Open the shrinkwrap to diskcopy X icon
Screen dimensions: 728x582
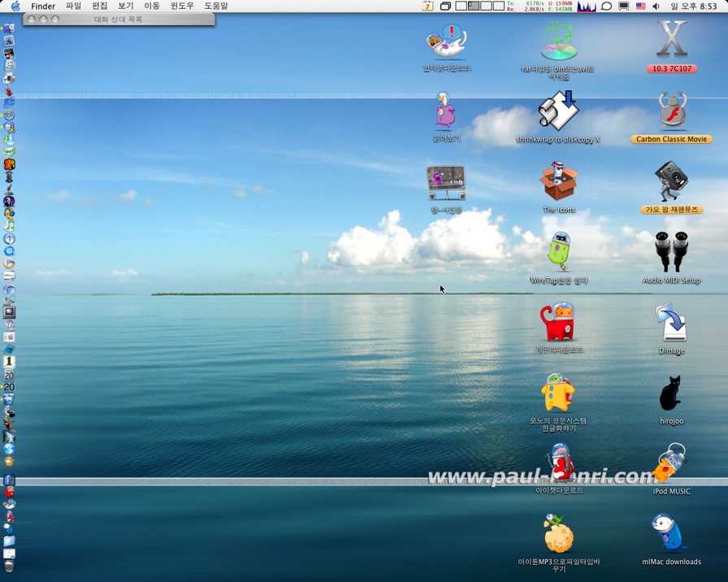(558, 111)
